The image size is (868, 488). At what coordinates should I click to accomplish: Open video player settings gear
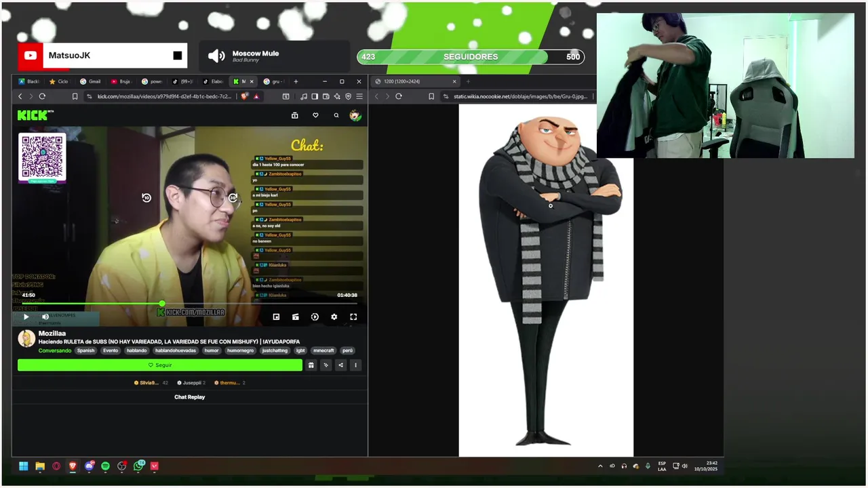click(334, 317)
